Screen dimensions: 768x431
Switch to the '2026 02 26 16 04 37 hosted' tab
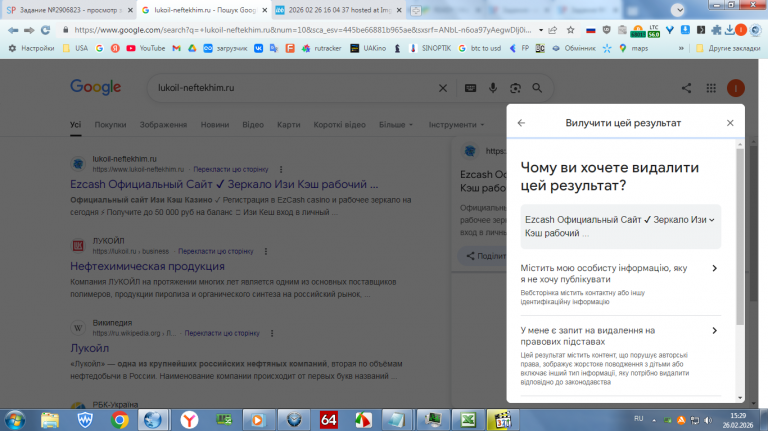click(x=338, y=10)
